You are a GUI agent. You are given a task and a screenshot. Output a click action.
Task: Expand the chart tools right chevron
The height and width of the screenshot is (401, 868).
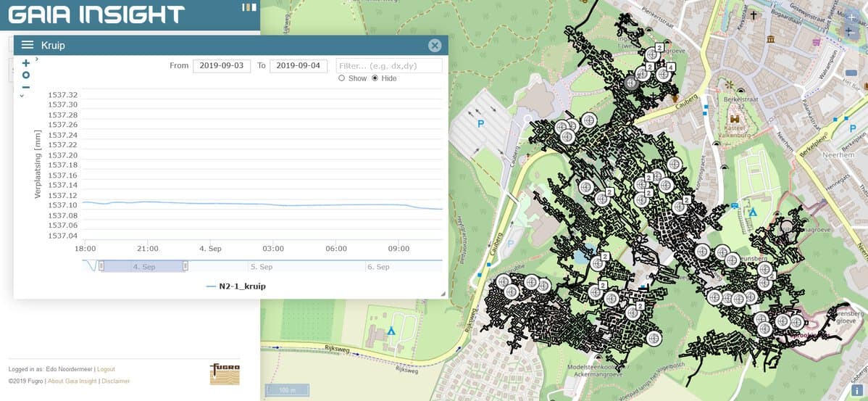36,59
